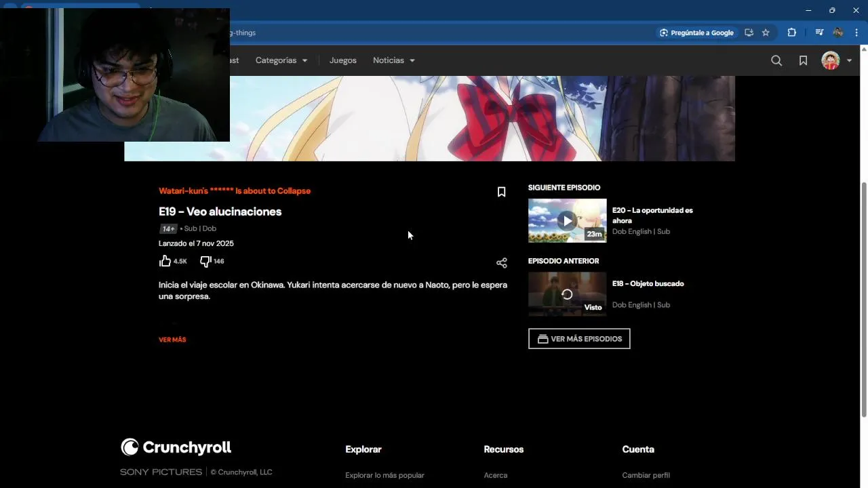868x488 pixels.
Task: Expand the Categorías dropdown menu
Action: point(281,60)
